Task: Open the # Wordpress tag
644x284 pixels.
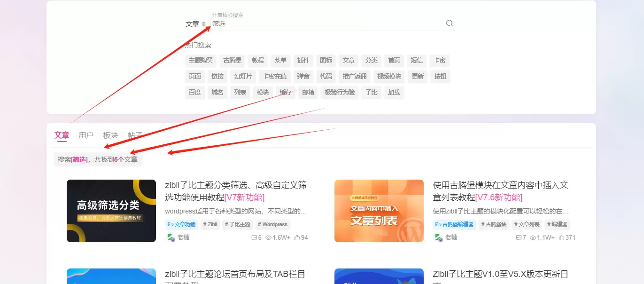Action: click(273, 225)
